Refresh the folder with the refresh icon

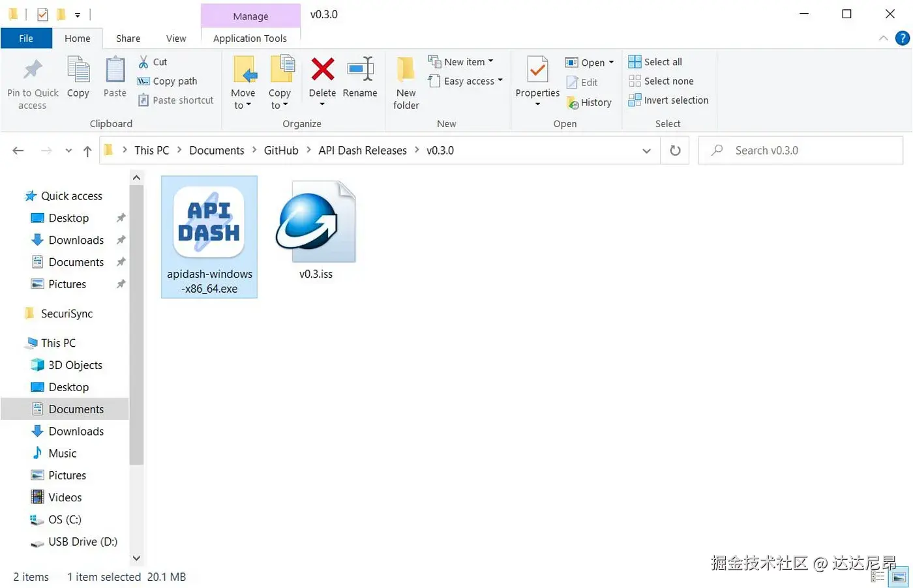[675, 150]
